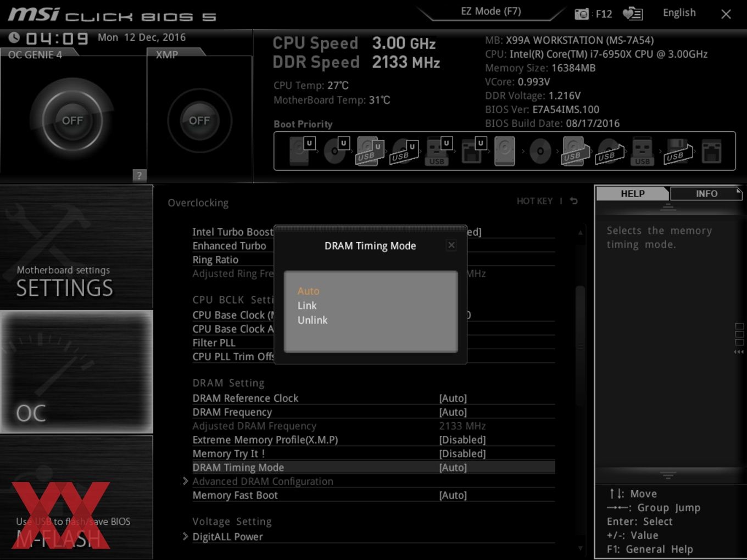
Task: Open the OC overclocking section
Action: (x=76, y=372)
